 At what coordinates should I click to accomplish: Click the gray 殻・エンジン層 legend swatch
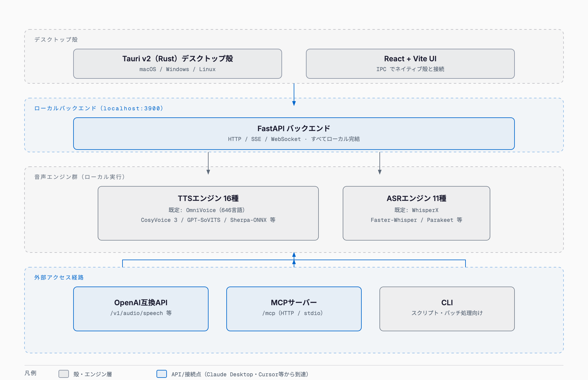coord(64,374)
